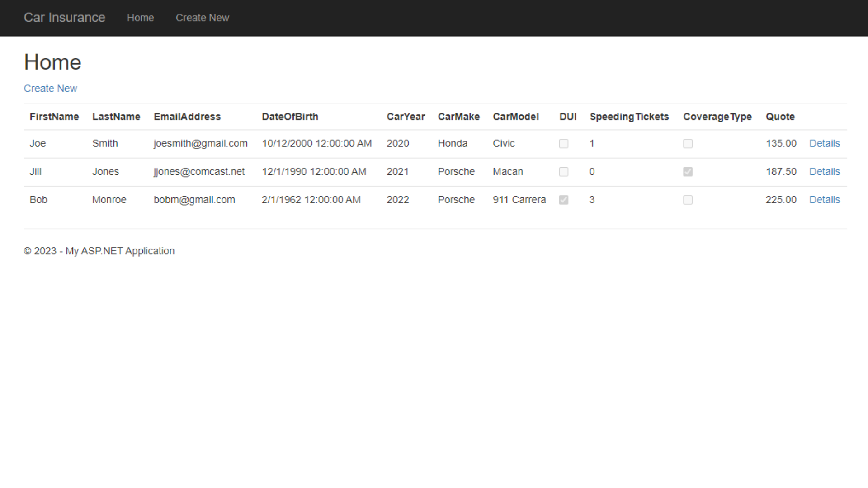Screen dimensions: 868x488
Task: Click quote value 225.00
Action: (781, 200)
